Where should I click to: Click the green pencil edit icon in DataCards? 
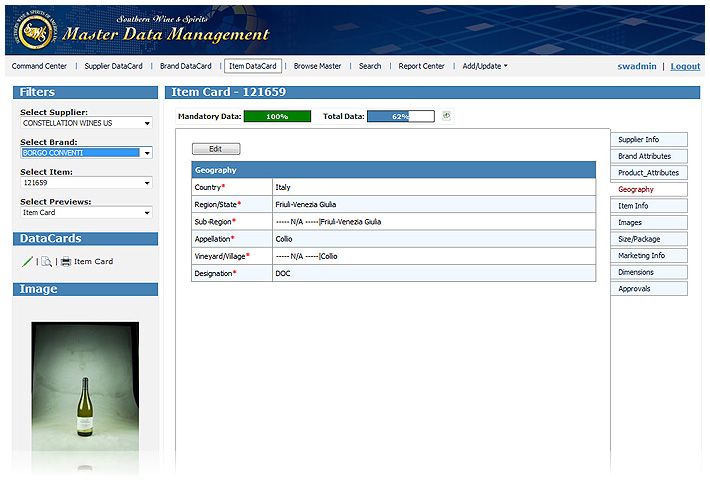[27, 261]
